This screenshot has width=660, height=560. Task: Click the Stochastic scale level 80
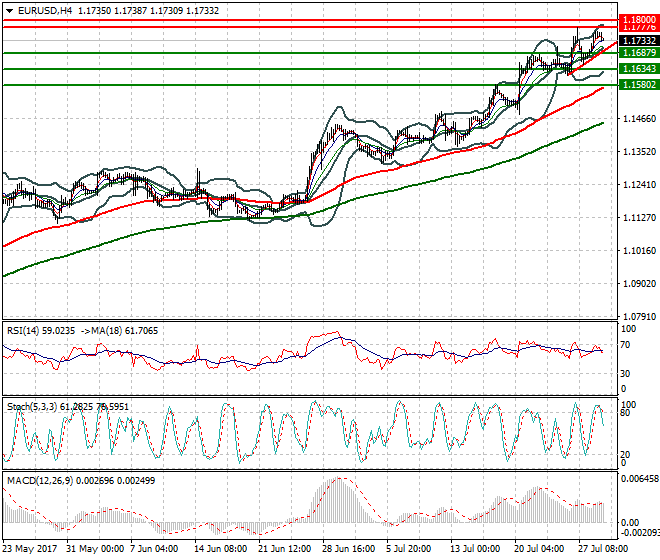coord(625,413)
